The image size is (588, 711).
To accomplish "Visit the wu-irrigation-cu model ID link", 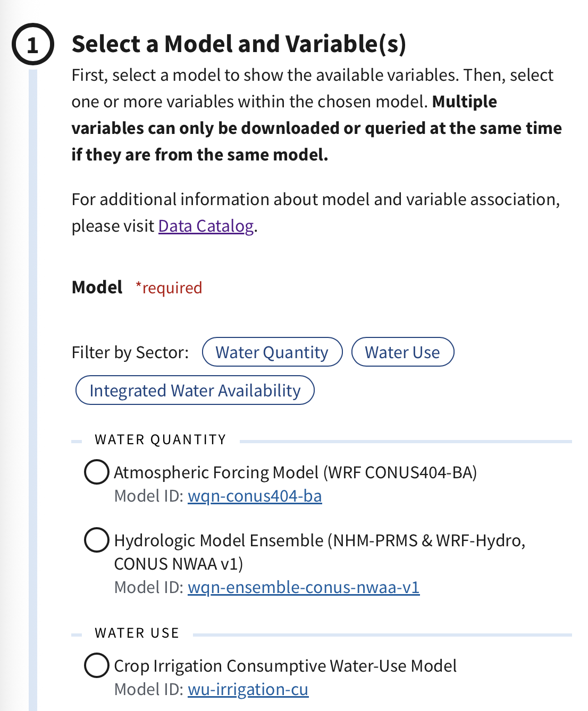I will [x=248, y=689].
